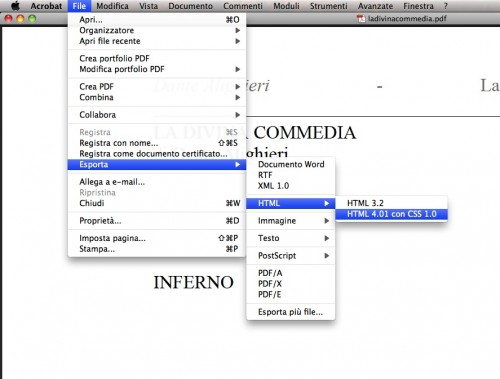
Task: Export as PDF/A
Action: [291, 273]
